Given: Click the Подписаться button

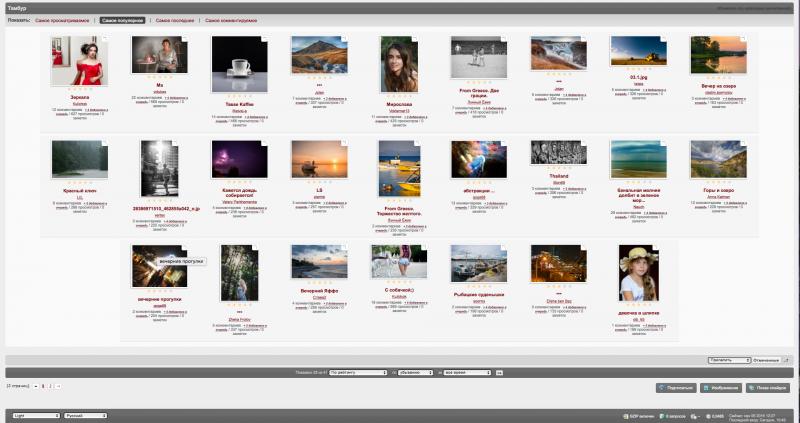Looking at the screenshot, I should (x=676, y=388).
